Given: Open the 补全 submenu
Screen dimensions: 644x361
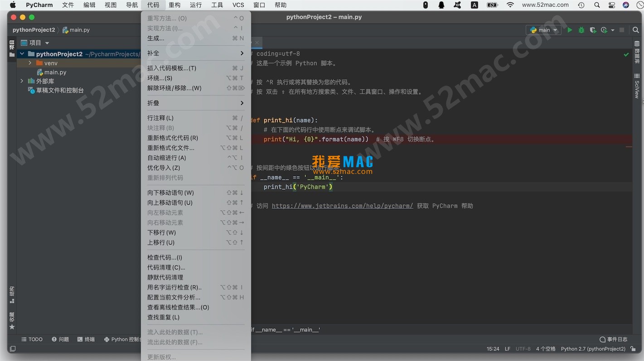Looking at the screenshot, I should coord(196,53).
